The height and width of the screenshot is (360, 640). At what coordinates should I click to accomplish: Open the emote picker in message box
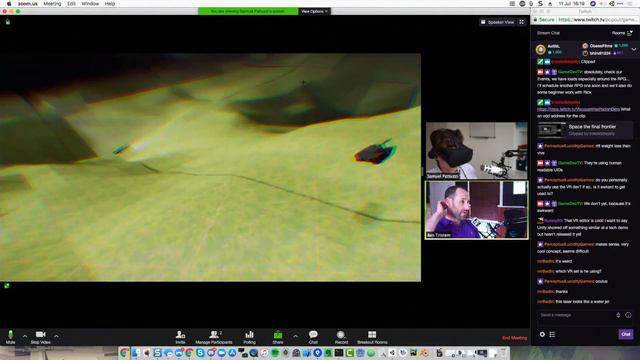click(x=628, y=315)
